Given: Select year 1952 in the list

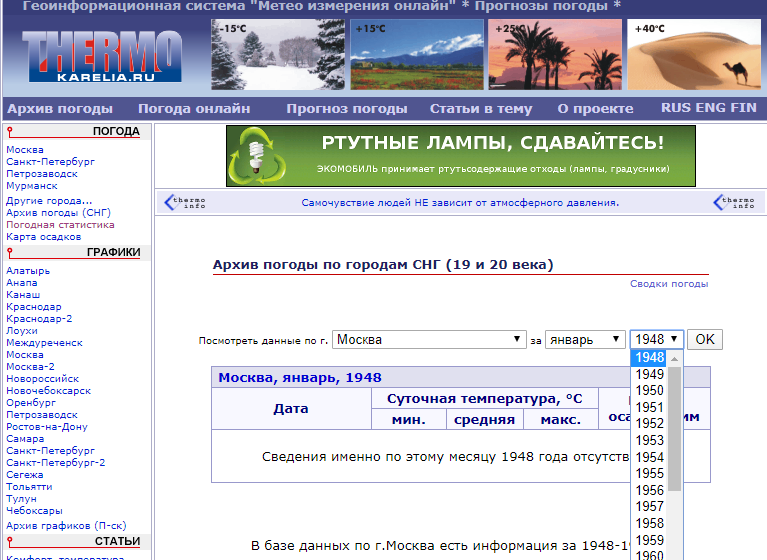Looking at the screenshot, I should 649,423.
